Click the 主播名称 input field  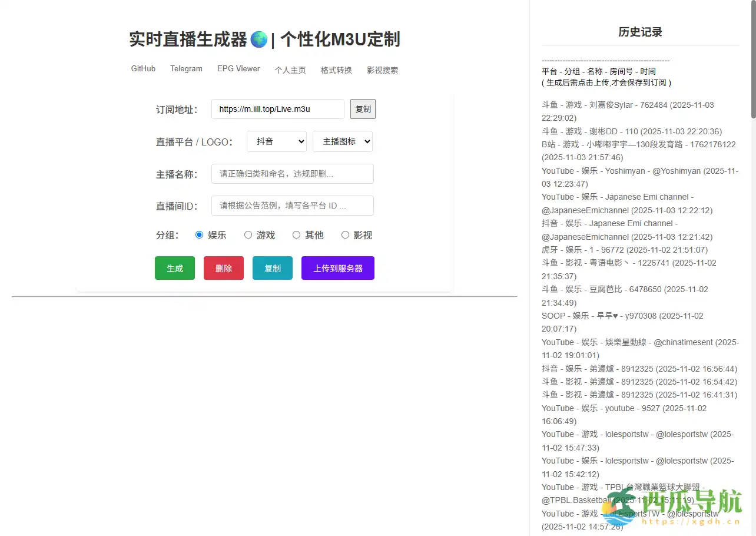click(x=292, y=174)
